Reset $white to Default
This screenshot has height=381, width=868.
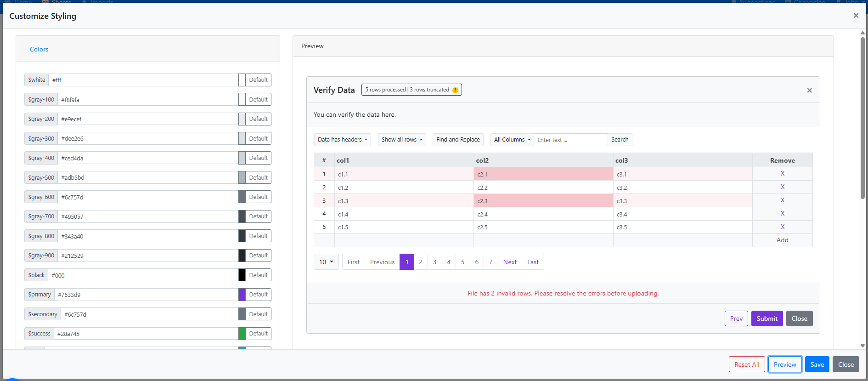click(258, 80)
